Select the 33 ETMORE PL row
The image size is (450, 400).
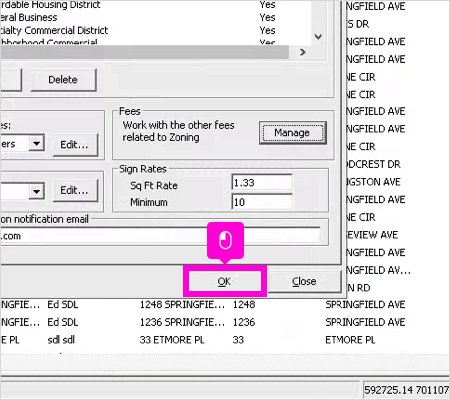225,340
